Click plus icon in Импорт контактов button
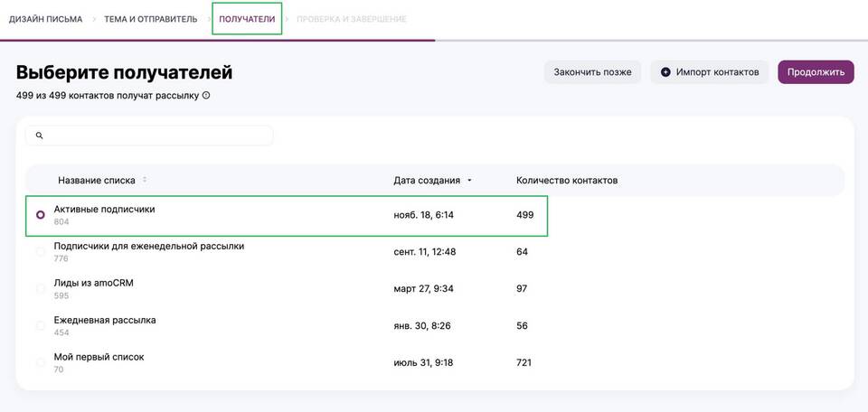This screenshot has height=412, width=868. pos(666,72)
